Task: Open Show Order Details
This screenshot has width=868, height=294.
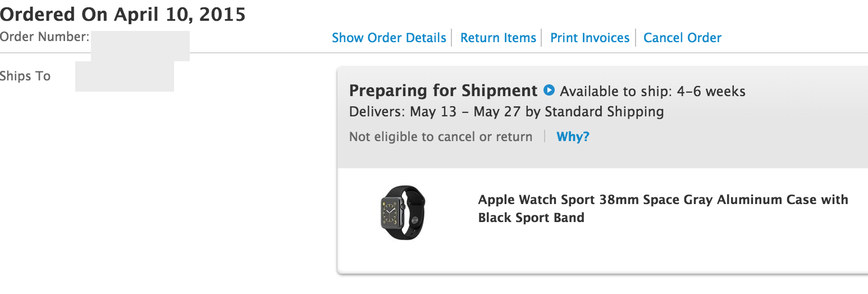Action: (389, 38)
